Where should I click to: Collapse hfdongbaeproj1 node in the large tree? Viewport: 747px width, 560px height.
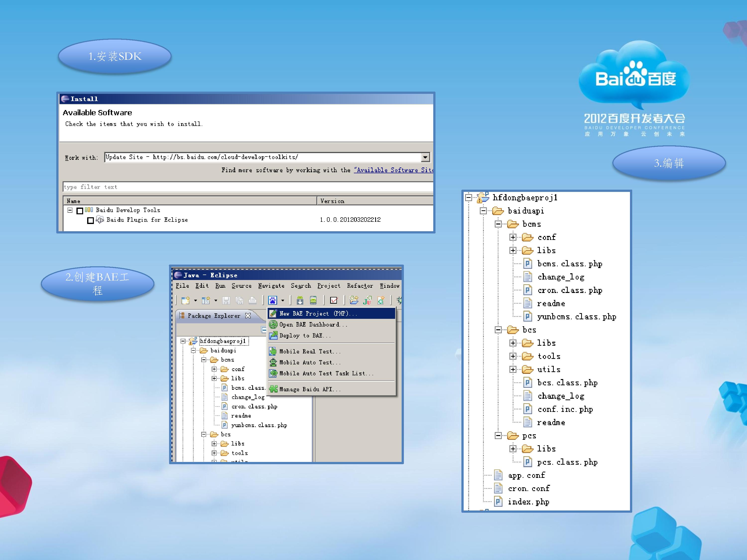pyautogui.click(x=468, y=197)
